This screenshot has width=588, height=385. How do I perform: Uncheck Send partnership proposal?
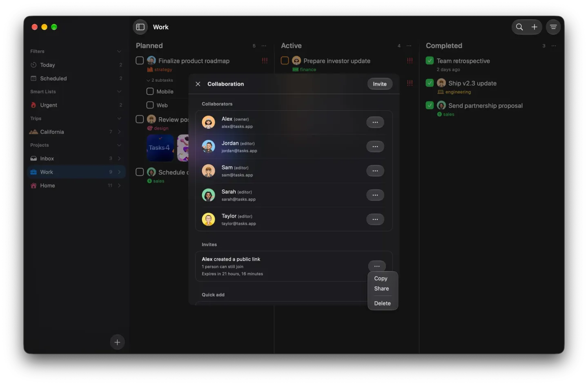click(430, 105)
